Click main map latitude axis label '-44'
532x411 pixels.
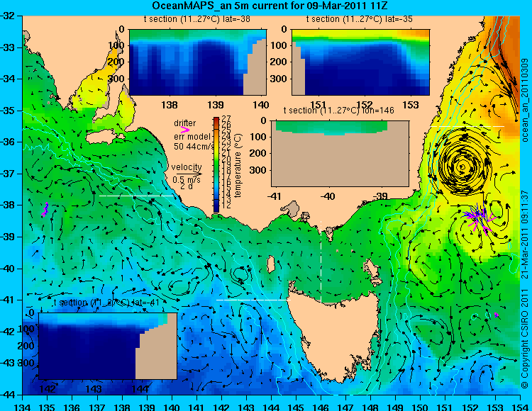[x=8, y=395]
